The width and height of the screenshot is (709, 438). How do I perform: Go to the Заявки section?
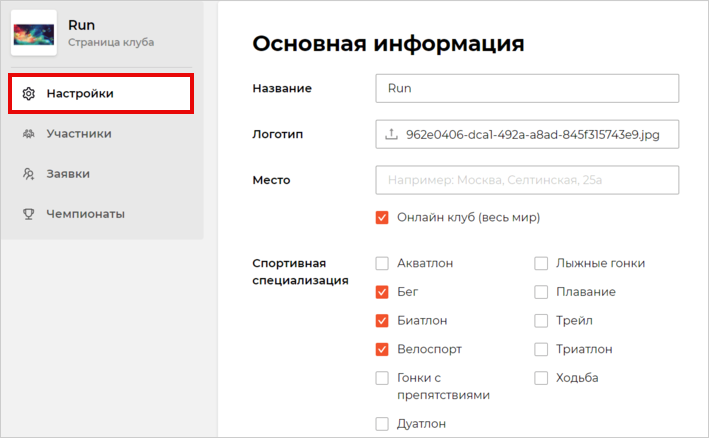coord(101,174)
